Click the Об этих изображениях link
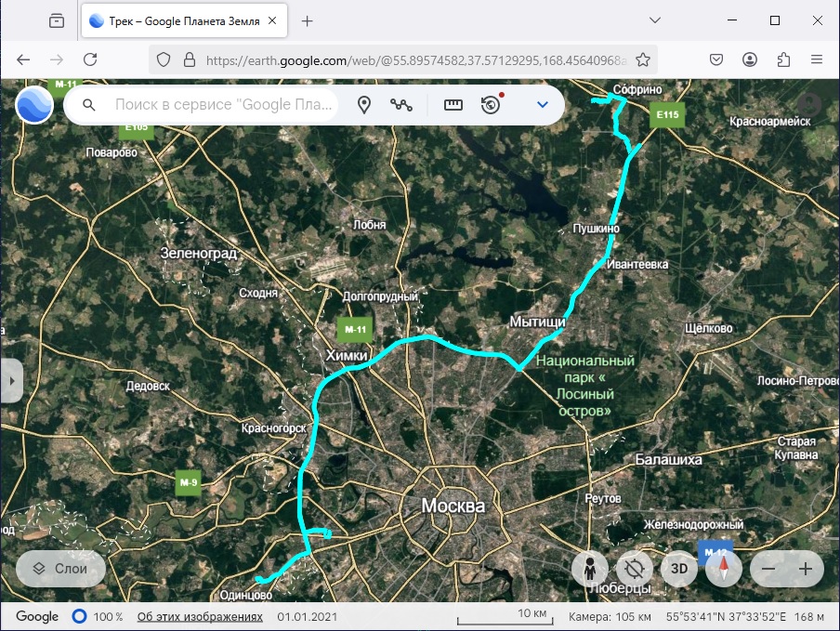The height and width of the screenshot is (631, 840). [200, 616]
